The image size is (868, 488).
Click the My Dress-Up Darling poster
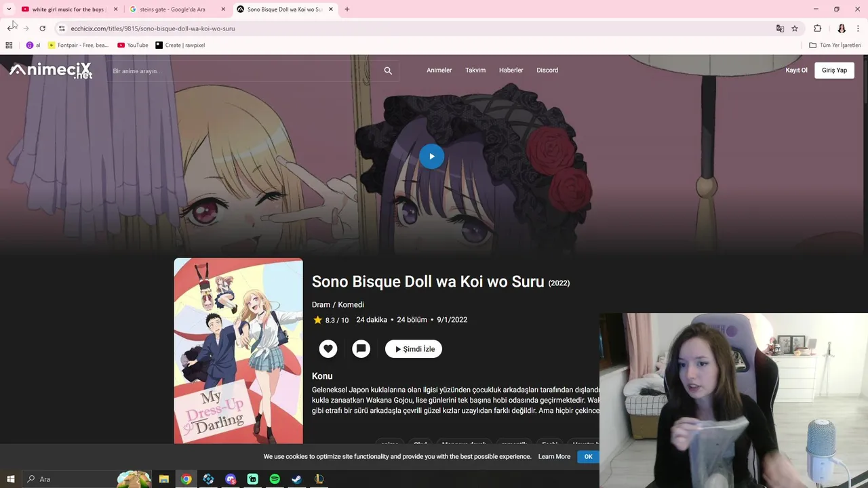(x=239, y=351)
